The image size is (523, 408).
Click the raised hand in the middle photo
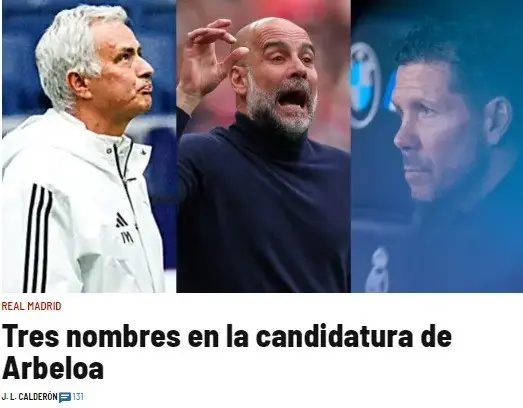tap(210, 58)
